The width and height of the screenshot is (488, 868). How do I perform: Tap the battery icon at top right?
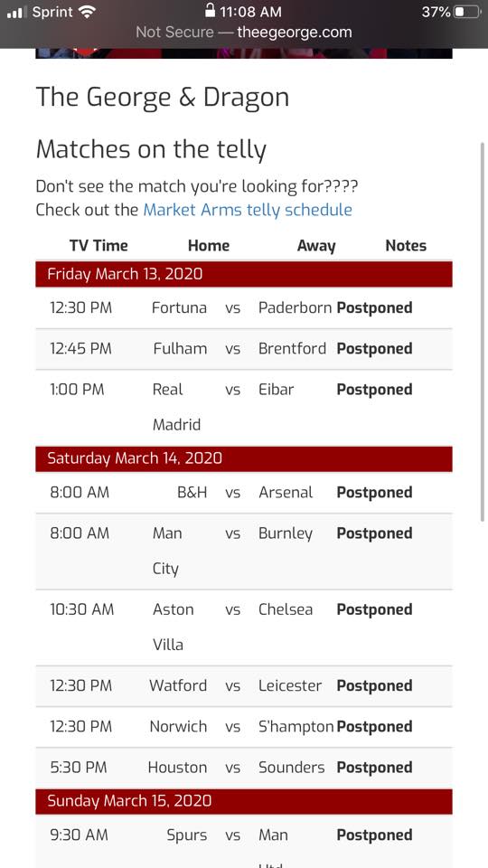point(467,11)
